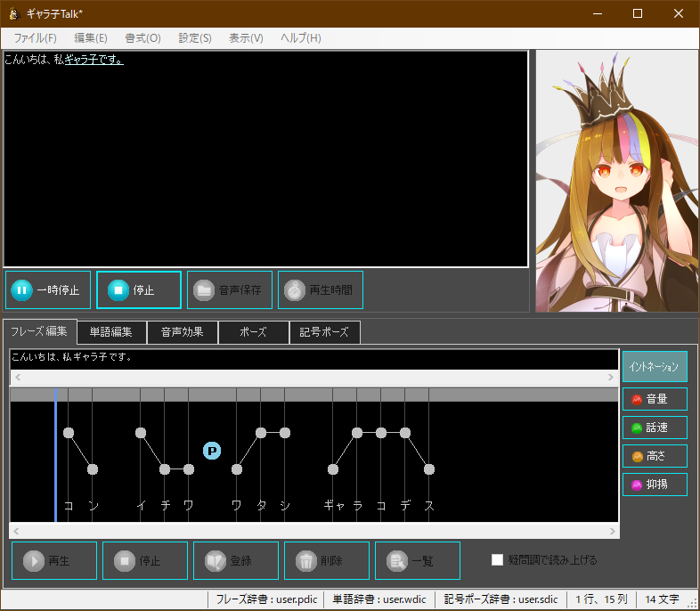
Task: Click the accent node above ラ
Action: [357, 433]
